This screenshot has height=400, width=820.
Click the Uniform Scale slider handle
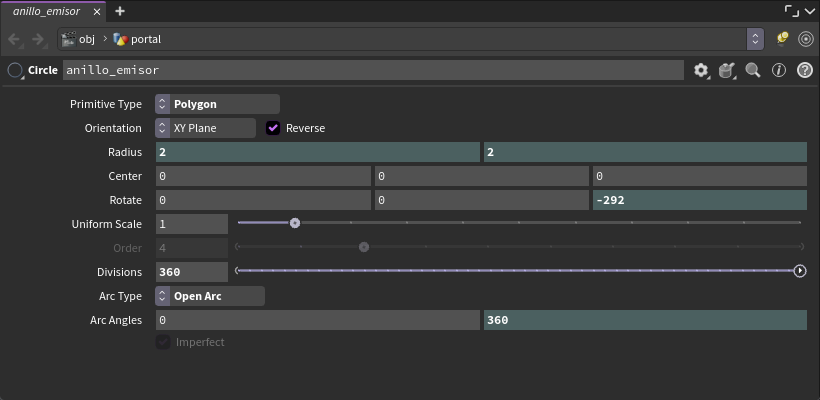pyautogui.click(x=295, y=223)
